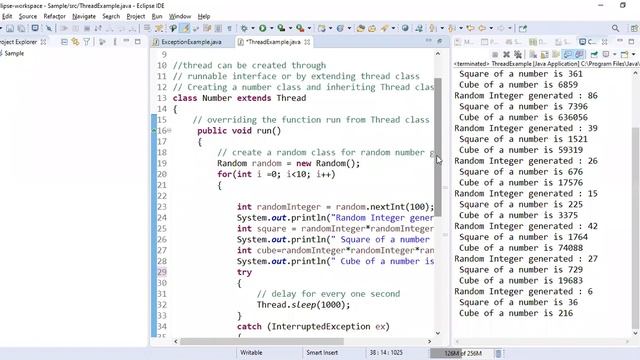Viewport: 640px width, 360px height.
Task: Click the Quick Access search magnifier
Action: [616, 28]
